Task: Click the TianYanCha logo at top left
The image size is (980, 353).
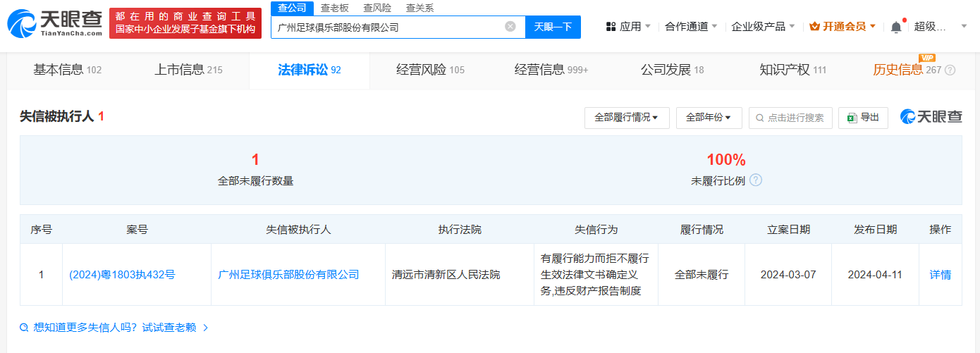Action: pyautogui.click(x=54, y=23)
